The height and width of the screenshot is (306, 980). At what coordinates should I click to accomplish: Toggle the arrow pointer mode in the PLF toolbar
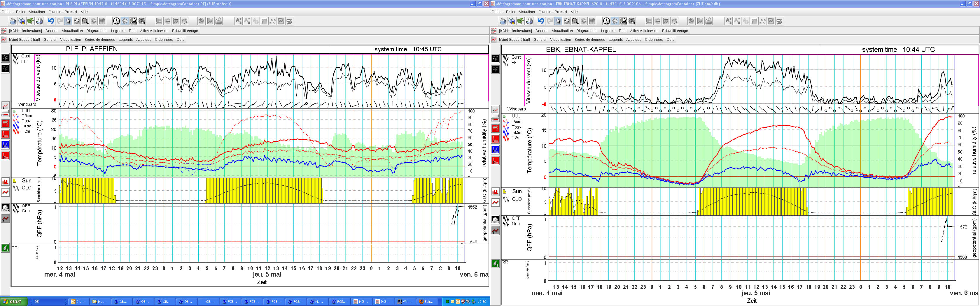pyautogui.click(x=68, y=21)
